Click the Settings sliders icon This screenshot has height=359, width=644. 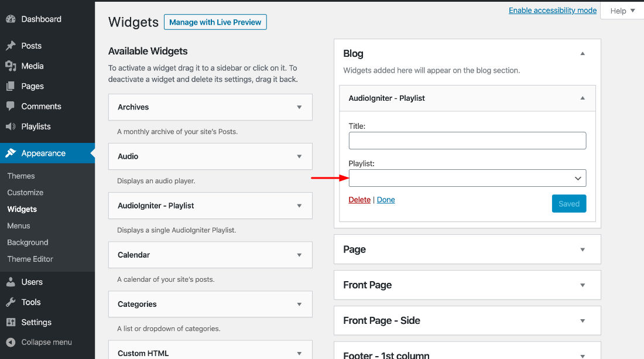pos(11,322)
